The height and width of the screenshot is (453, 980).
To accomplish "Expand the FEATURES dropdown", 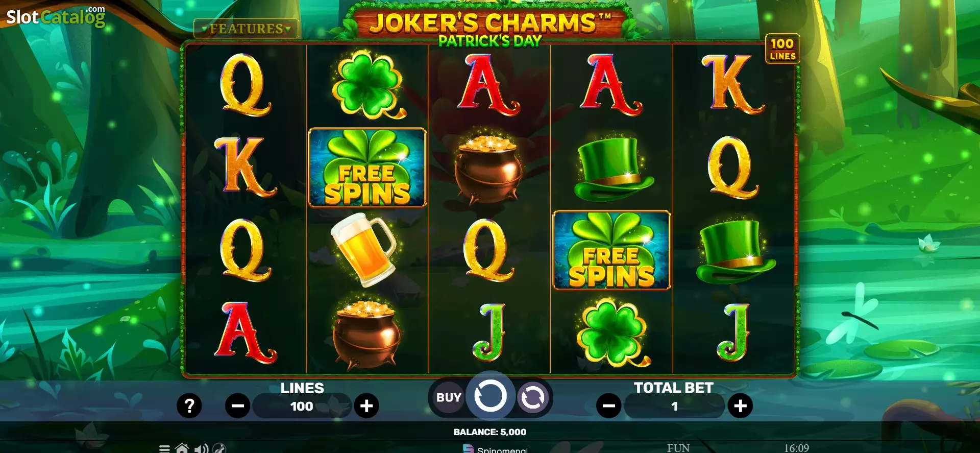I will coord(246,29).
